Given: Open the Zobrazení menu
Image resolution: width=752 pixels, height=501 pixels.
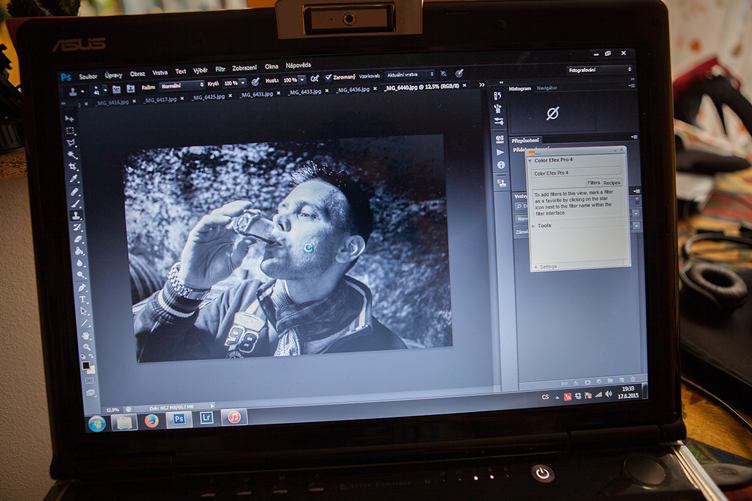Looking at the screenshot, I should (x=245, y=68).
